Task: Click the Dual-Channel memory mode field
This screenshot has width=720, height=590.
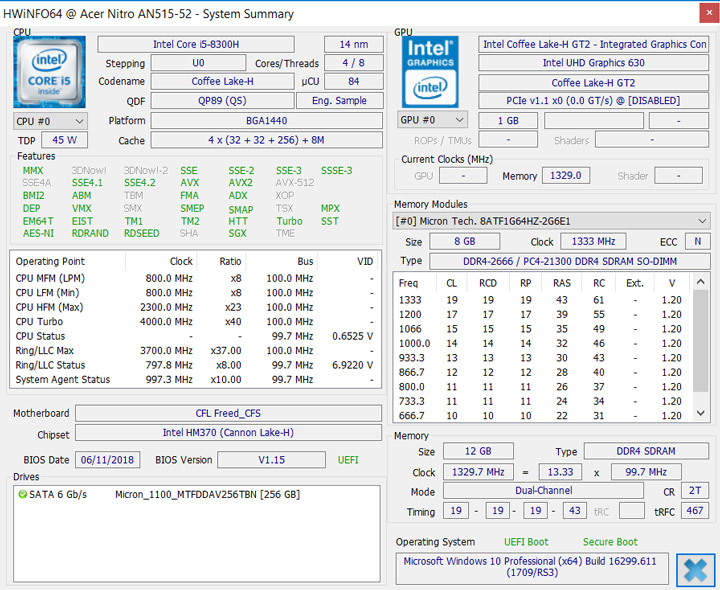Action: pyautogui.click(x=543, y=491)
